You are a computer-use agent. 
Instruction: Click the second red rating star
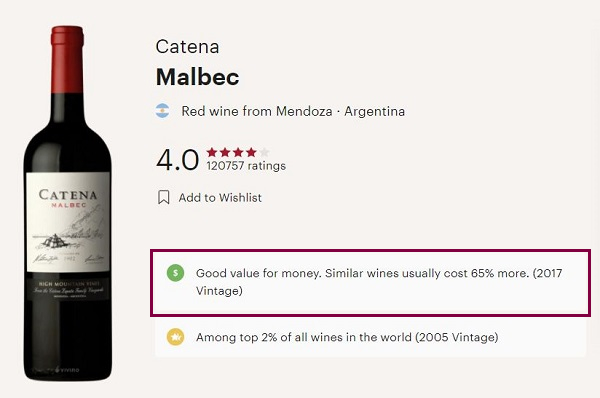point(225,152)
